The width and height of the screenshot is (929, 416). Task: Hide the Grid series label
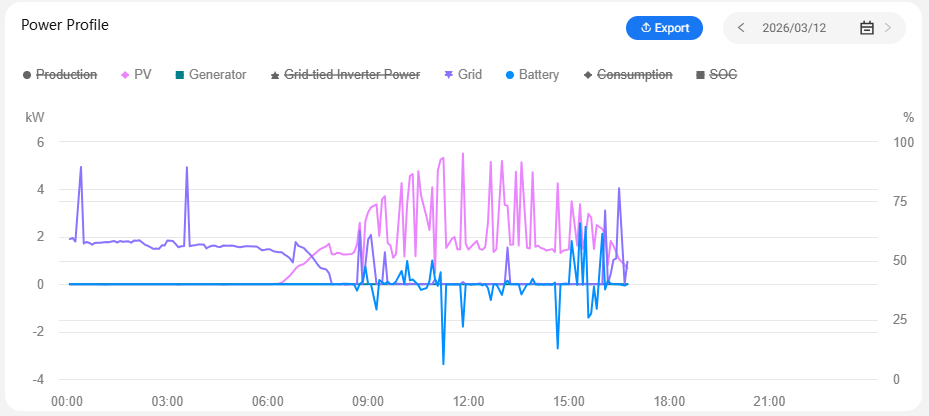pos(470,75)
